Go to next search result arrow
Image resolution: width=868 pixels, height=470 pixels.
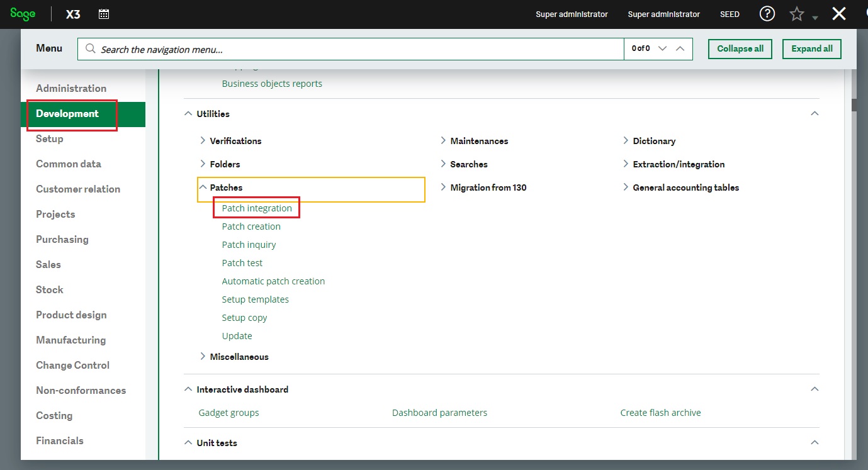(662, 48)
